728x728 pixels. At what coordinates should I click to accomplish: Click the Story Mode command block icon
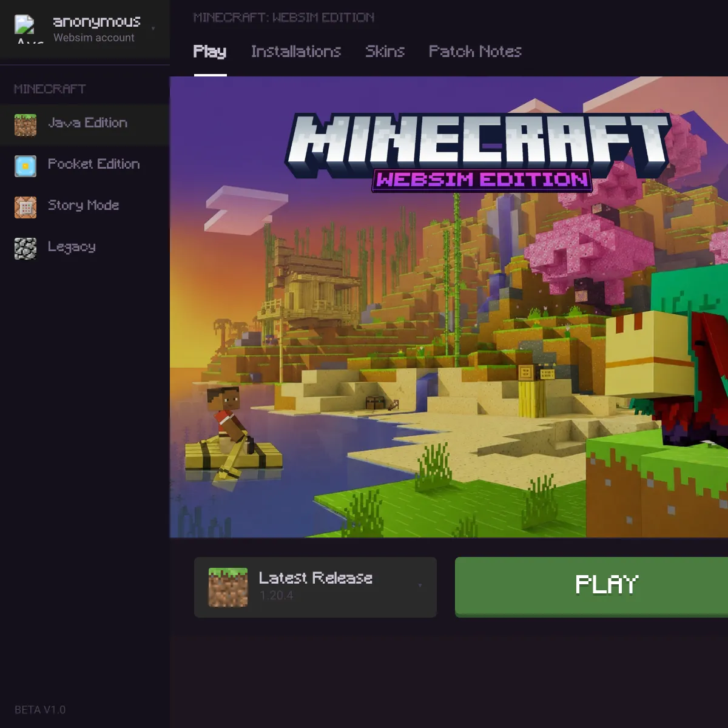point(25,207)
